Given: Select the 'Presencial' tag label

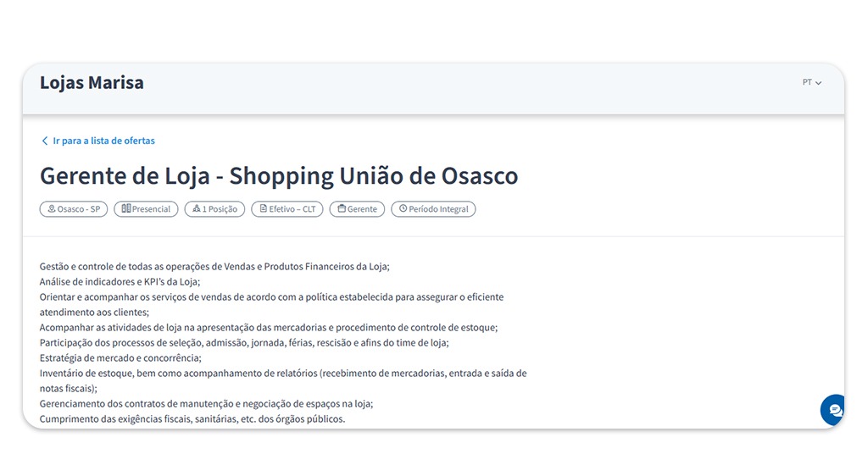Looking at the screenshot, I should (151, 209).
